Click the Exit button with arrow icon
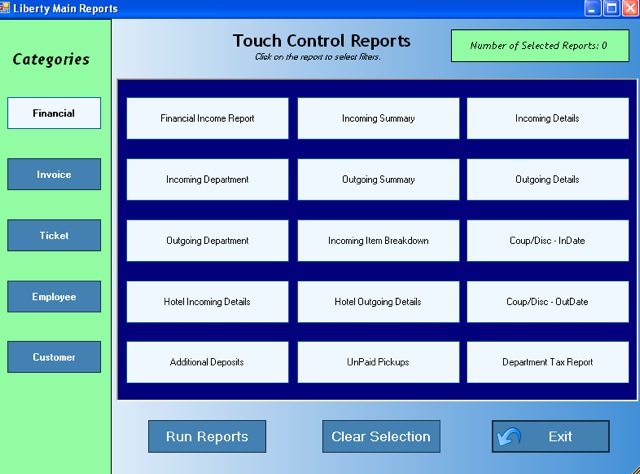 pos(550,437)
